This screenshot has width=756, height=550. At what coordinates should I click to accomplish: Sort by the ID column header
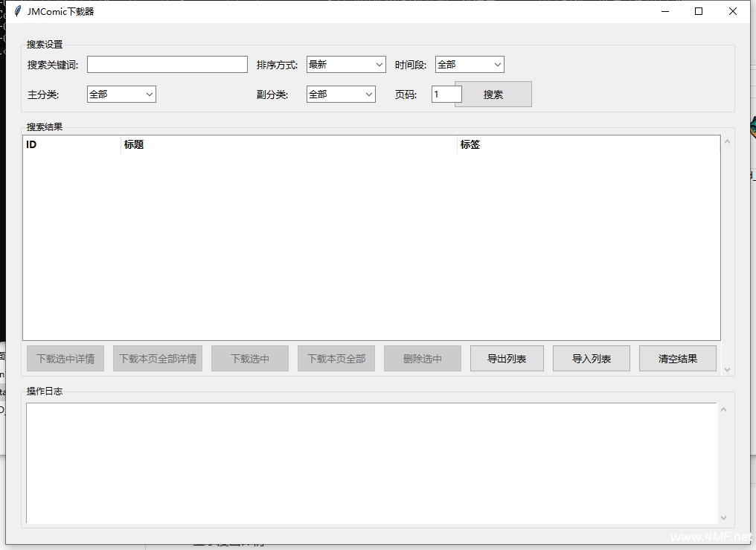(x=71, y=145)
